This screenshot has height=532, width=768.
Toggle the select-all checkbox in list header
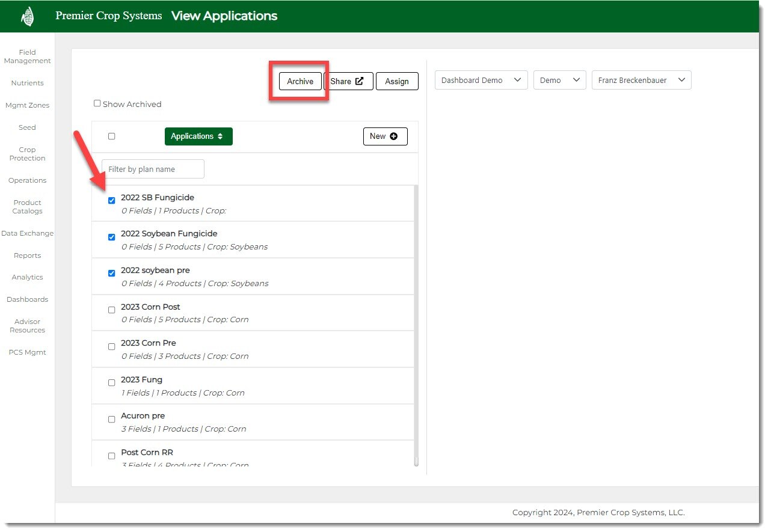[x=111, y=136]
